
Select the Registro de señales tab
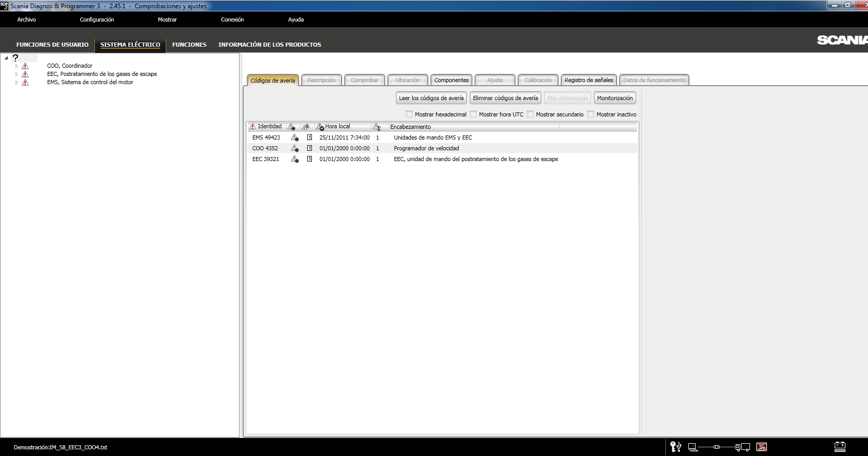(589, 80)
